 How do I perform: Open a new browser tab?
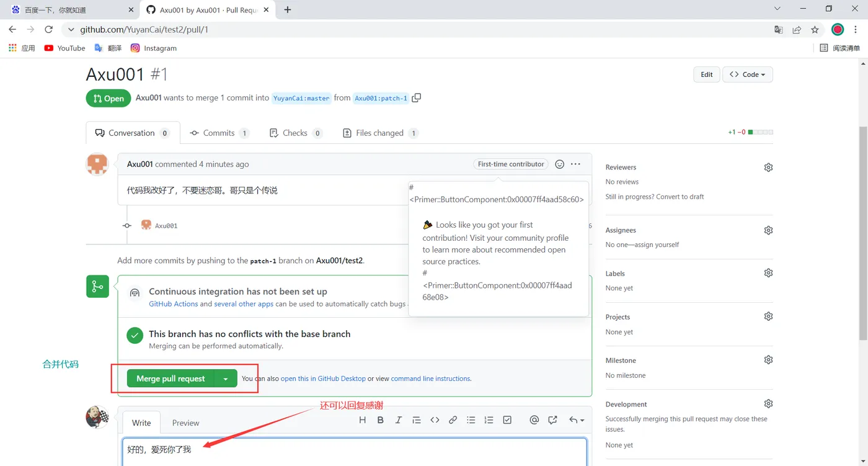coord(288,9)
